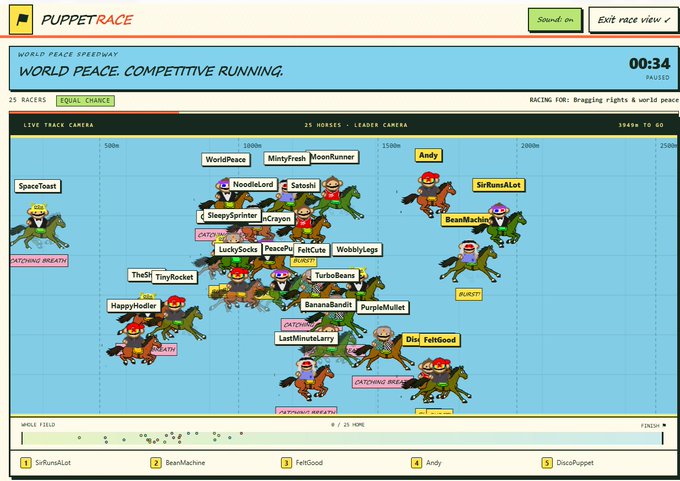Select the PurpleMullet racer label

tap(382, 308)
